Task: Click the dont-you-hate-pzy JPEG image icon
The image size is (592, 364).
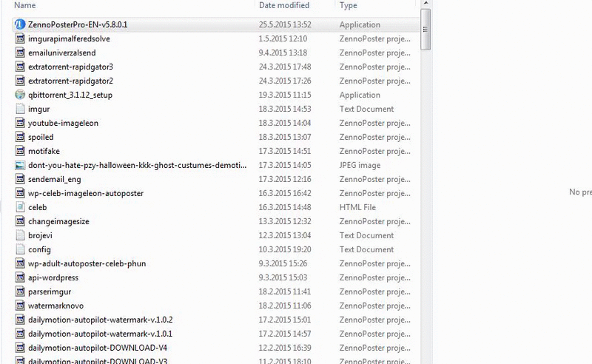Action: tap(20, 165)
